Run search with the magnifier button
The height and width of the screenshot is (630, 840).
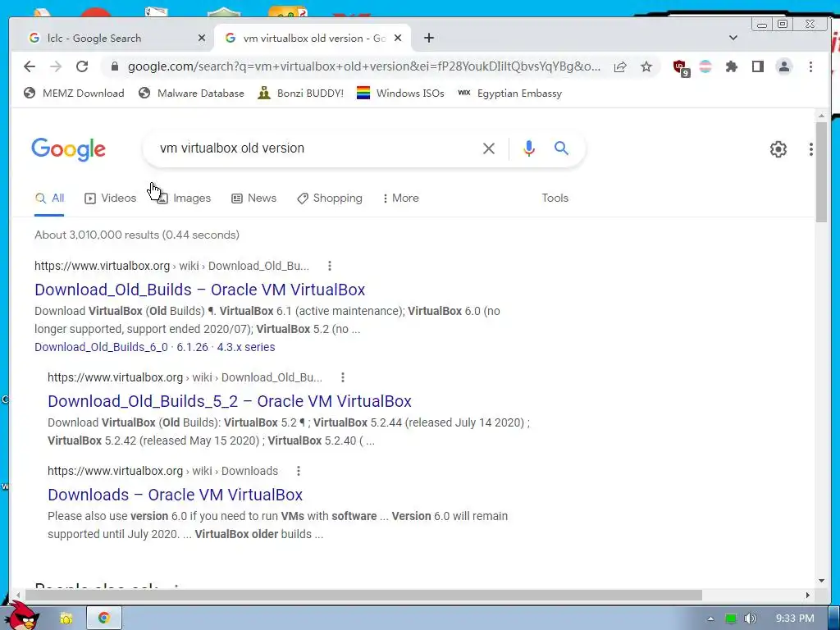tap(561, 148)
